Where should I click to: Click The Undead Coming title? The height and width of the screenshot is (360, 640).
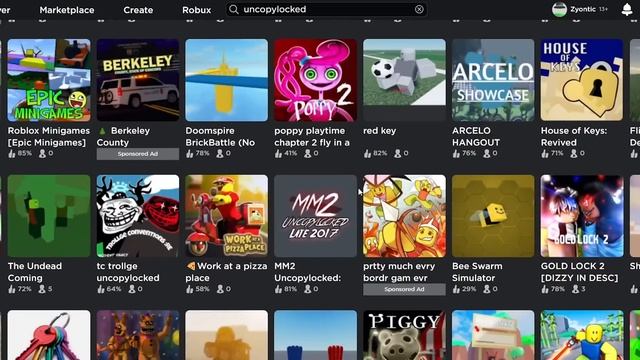click(35, 272)
